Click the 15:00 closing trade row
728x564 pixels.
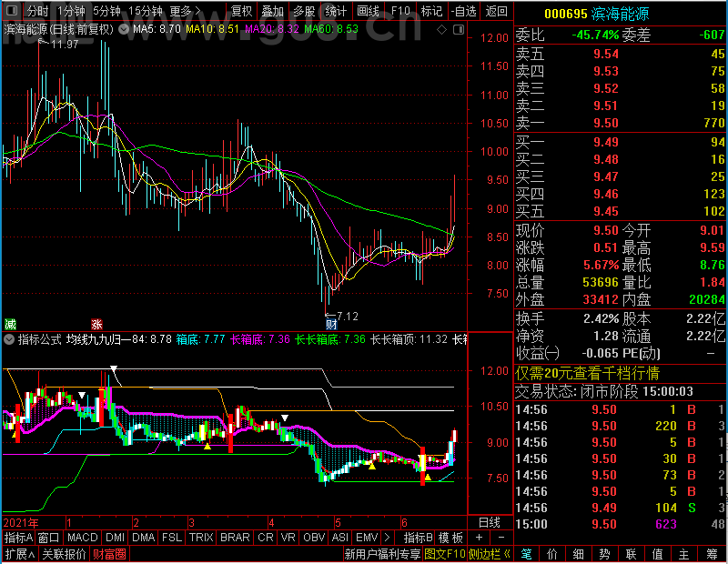621,524
